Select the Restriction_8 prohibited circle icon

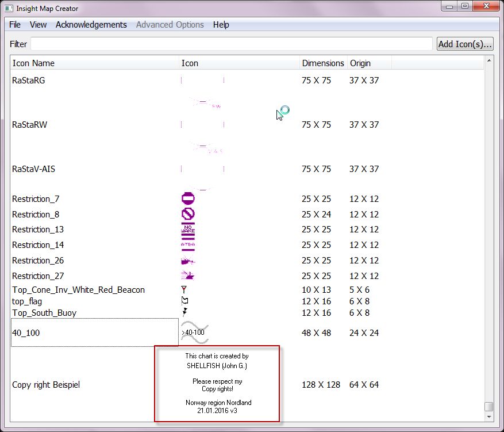coord(188,215)
